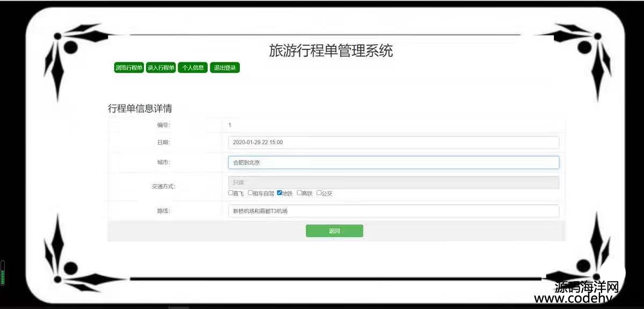Enable the 直飞 checkbox

click(231, 193)
